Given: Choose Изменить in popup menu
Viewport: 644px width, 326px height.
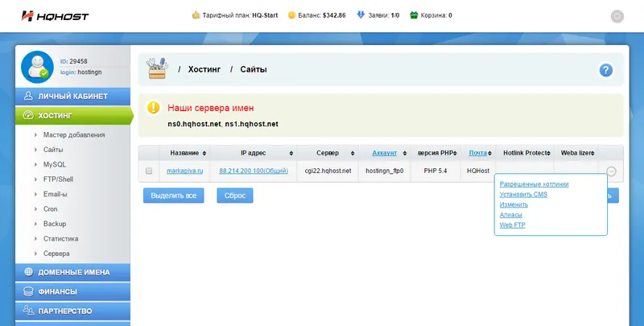Looking at the screenshot, I should click(x=514, y=204).
